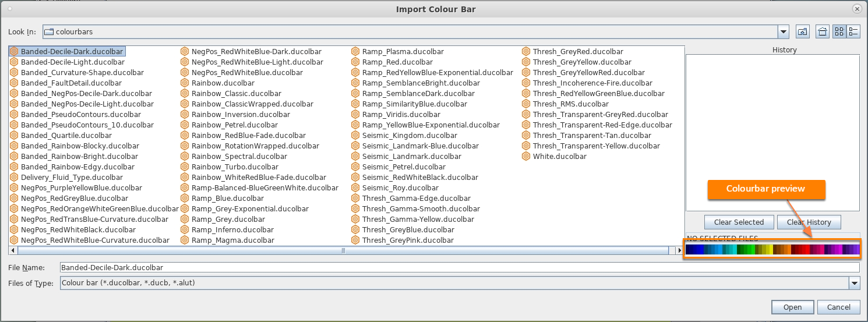868x322 pixels.
Task: Click icon of Ramp_Viridis.ducolbar
Action: 356,114
